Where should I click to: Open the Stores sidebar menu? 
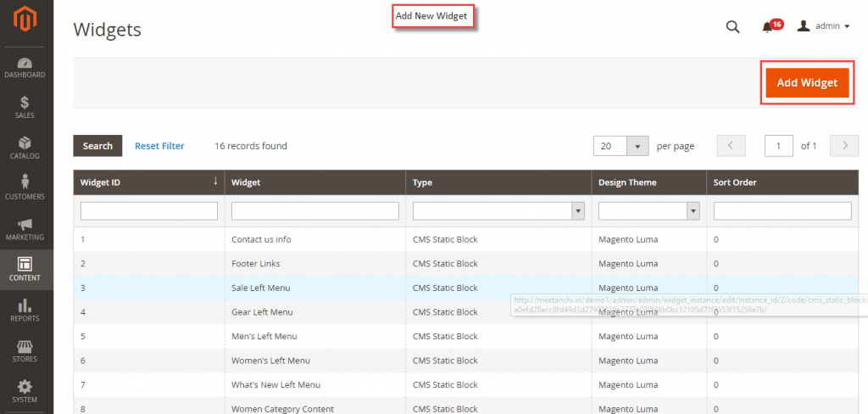click(x=25, y=351)
